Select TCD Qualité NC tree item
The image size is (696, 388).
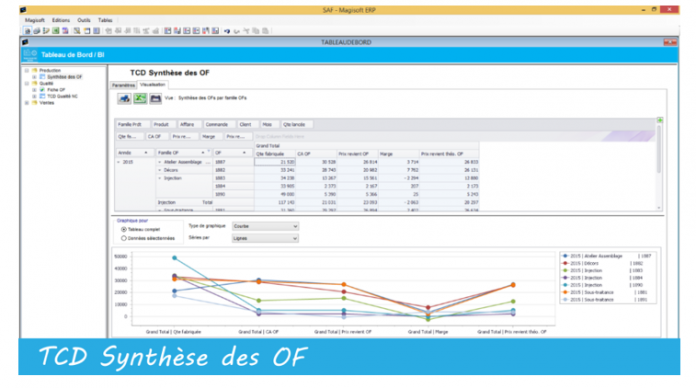click(62, 96)
